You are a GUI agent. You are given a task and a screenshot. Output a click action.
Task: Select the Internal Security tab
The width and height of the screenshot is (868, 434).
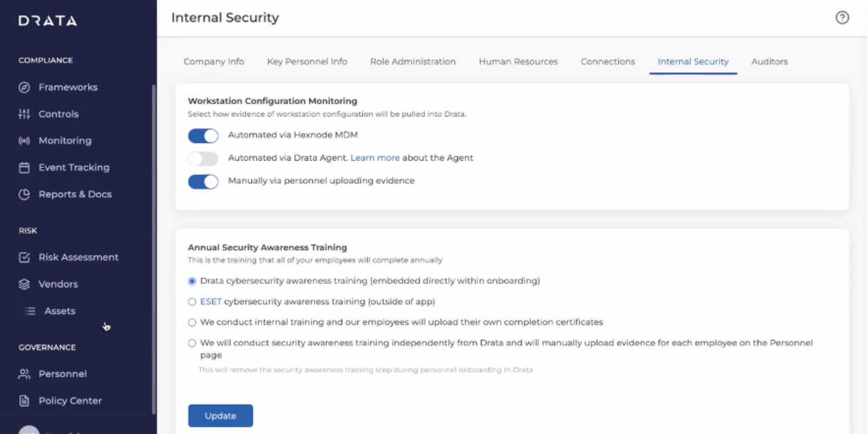pos(693,62)
